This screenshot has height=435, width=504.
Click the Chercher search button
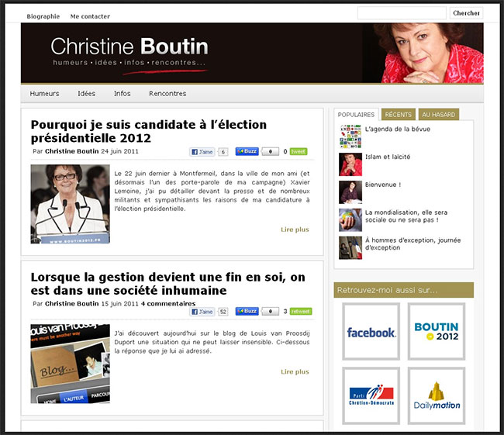click(x=466, y=13)
